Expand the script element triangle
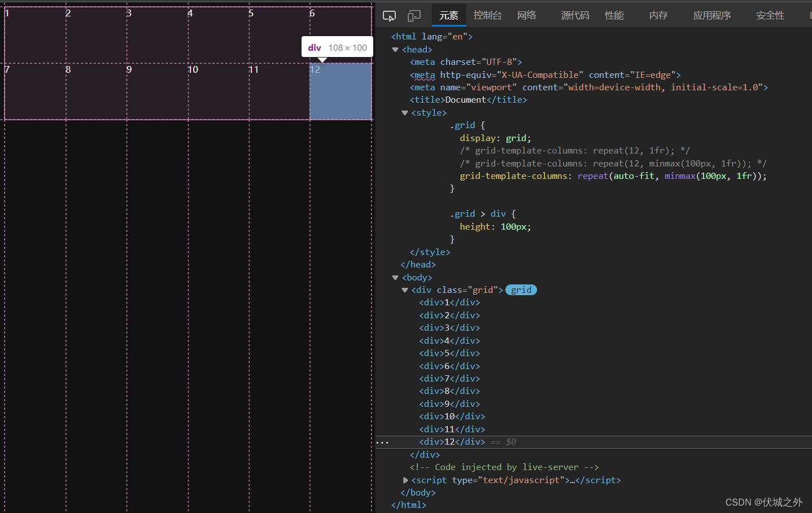Image resolution: width=812 pixels, height=513 pixels. pyautogui.click(x=405, y=480)
